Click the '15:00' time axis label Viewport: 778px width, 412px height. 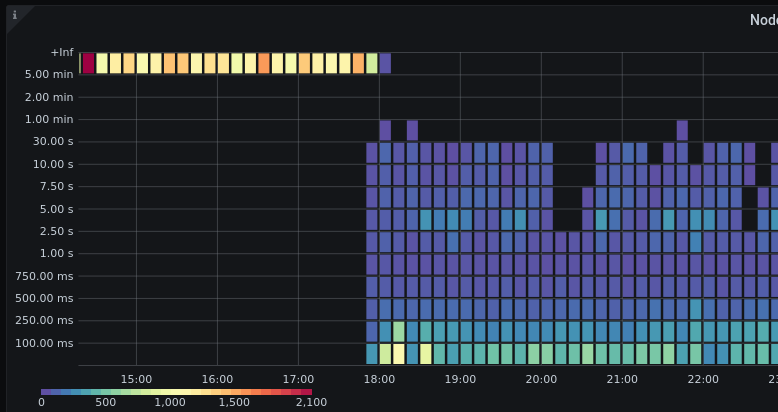pyautogui.click(x=136, y=379)
